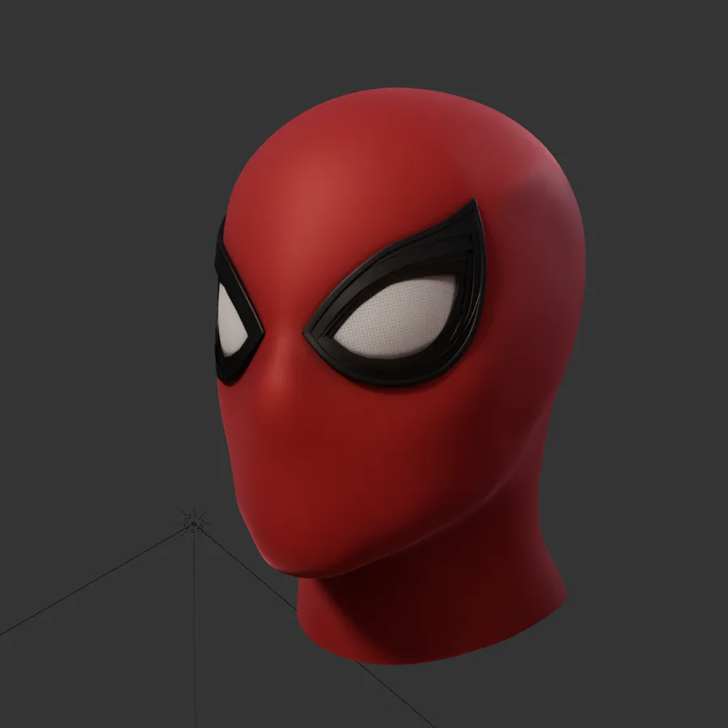Pick the large white eye lens
Screen dimensions: 728x728
click(x=395, y=315)
